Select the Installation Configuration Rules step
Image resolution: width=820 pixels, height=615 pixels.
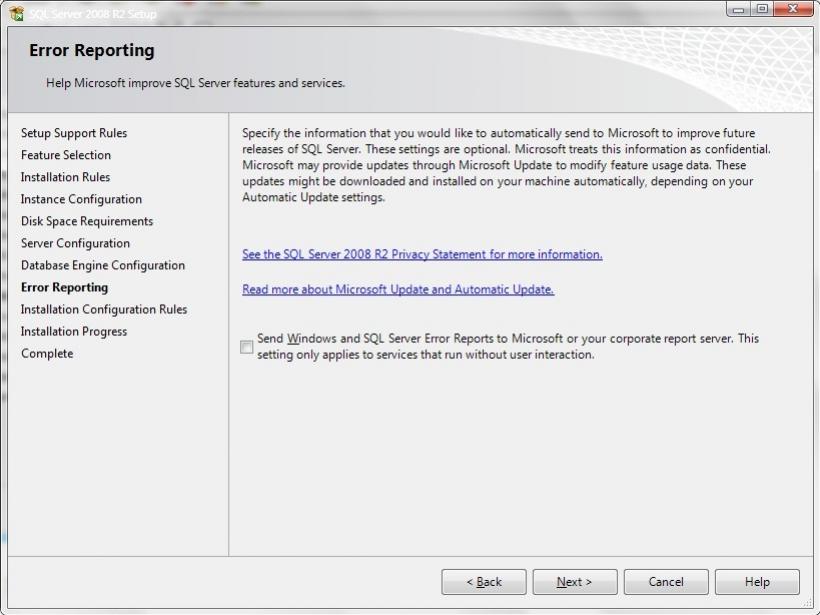tap(104, 309)
